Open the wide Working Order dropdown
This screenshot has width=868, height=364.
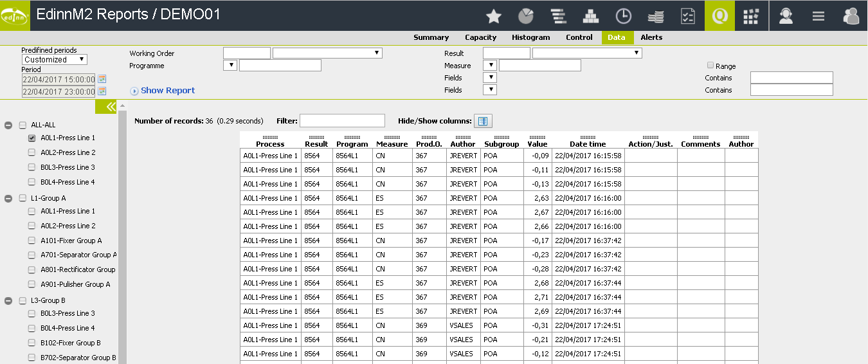[328, 53]
